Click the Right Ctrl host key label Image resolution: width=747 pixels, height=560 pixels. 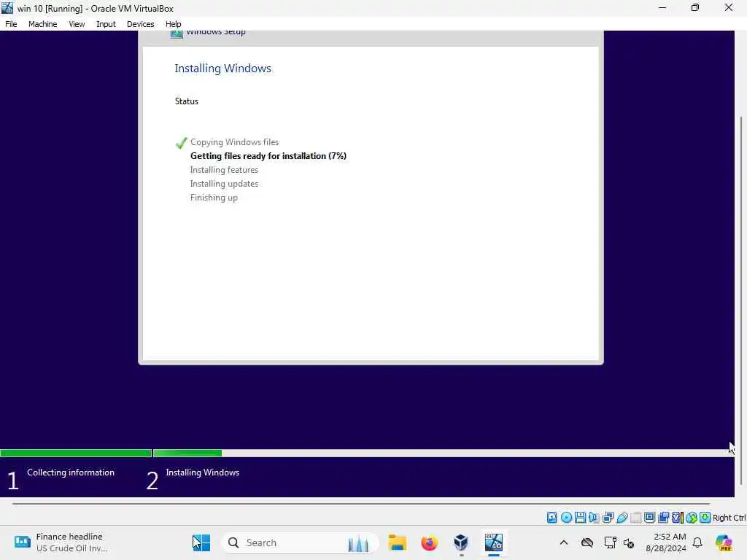[x=729, y=518]
